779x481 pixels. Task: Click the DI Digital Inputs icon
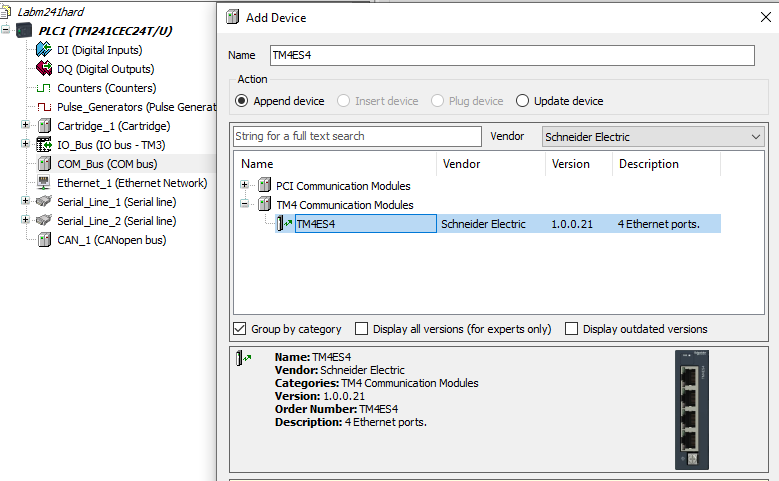44,50
